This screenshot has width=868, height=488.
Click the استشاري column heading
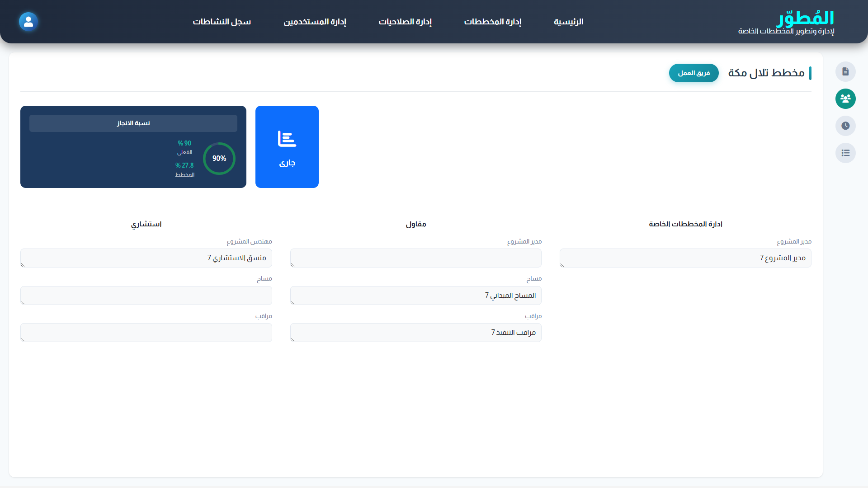(x=146, y=224)
